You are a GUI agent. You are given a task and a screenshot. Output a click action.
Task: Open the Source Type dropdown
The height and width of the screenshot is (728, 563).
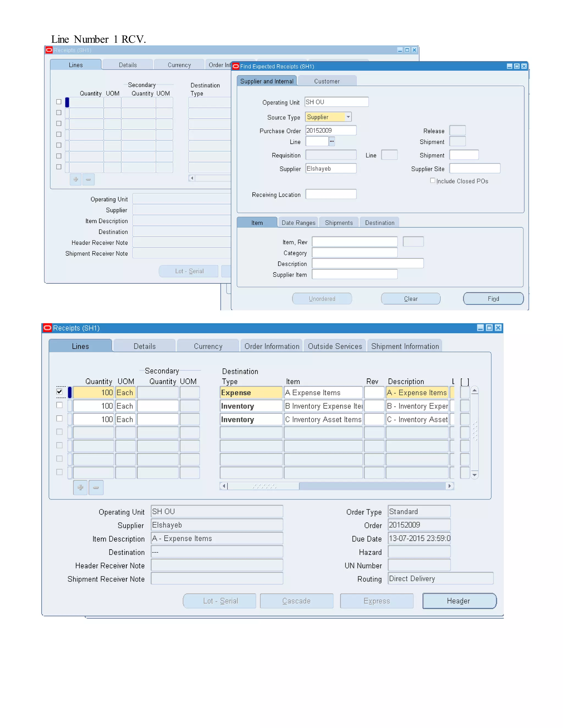pyautogui.click(x=348, y=117)
